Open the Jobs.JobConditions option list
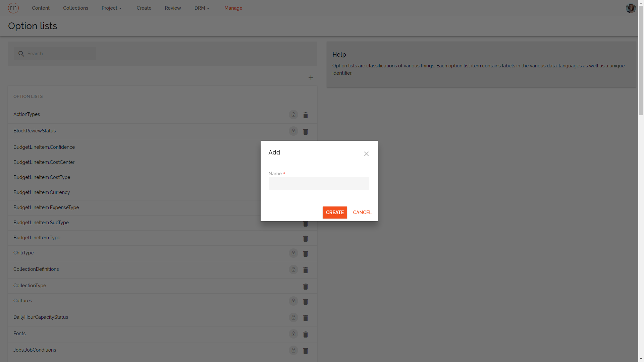 pyautogui.click(x=35, y=350)
